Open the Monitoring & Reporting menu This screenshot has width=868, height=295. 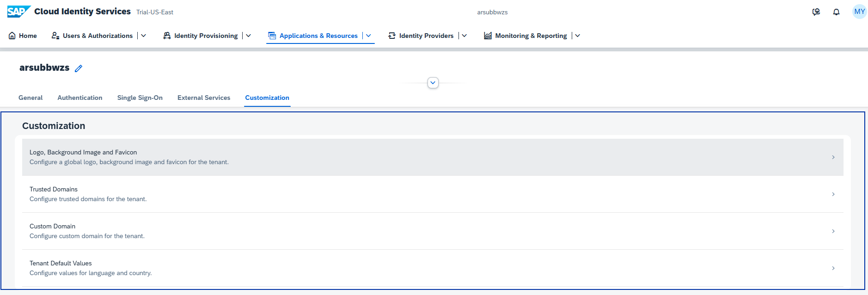tap(531, 36)
